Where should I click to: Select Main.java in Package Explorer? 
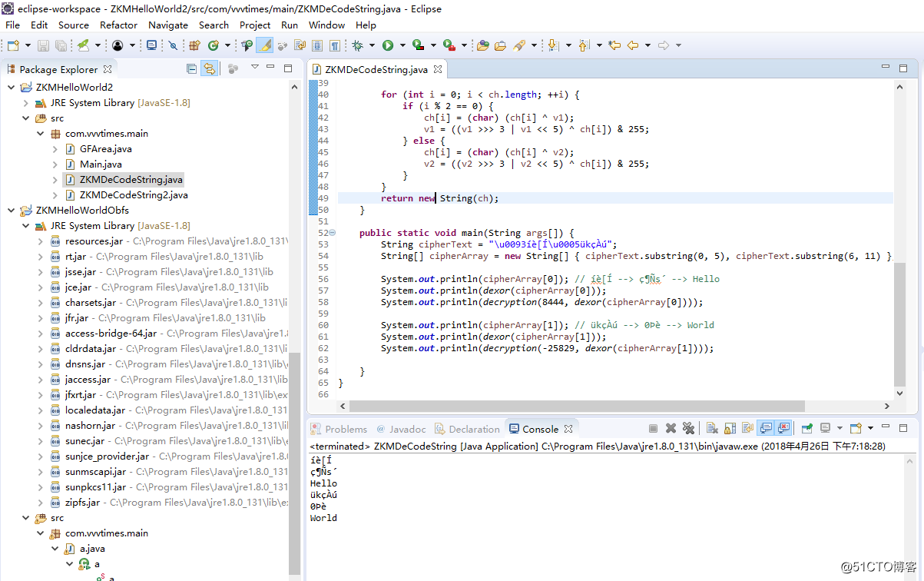pyautogui.click(x=101, y=164)
